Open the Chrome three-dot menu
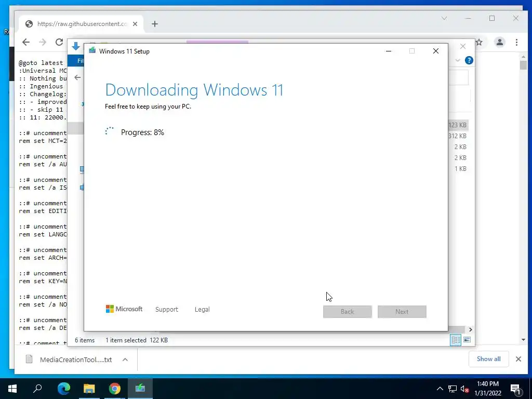Image resolution: width=532 pixels, height=399 pixels. (516, 42)
